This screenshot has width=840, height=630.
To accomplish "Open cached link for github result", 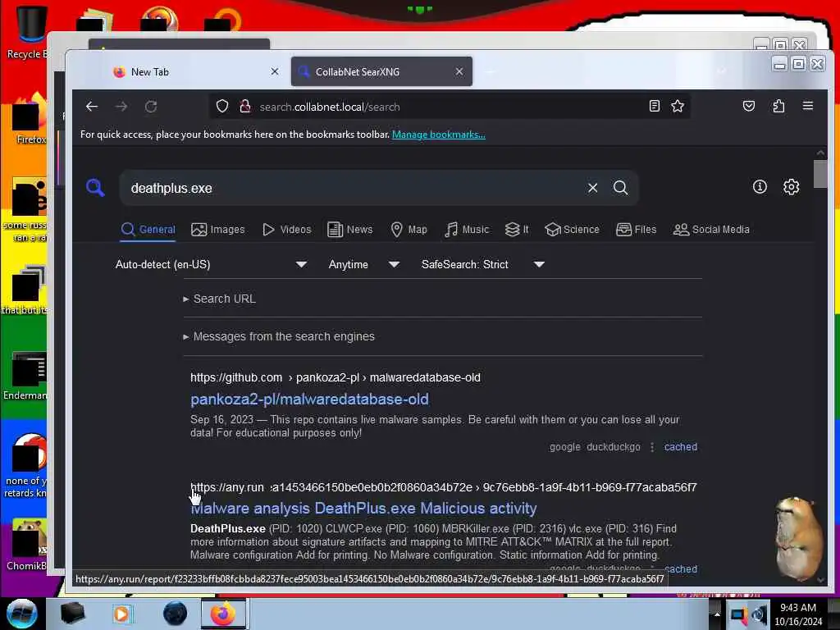I will pos(680,447).
